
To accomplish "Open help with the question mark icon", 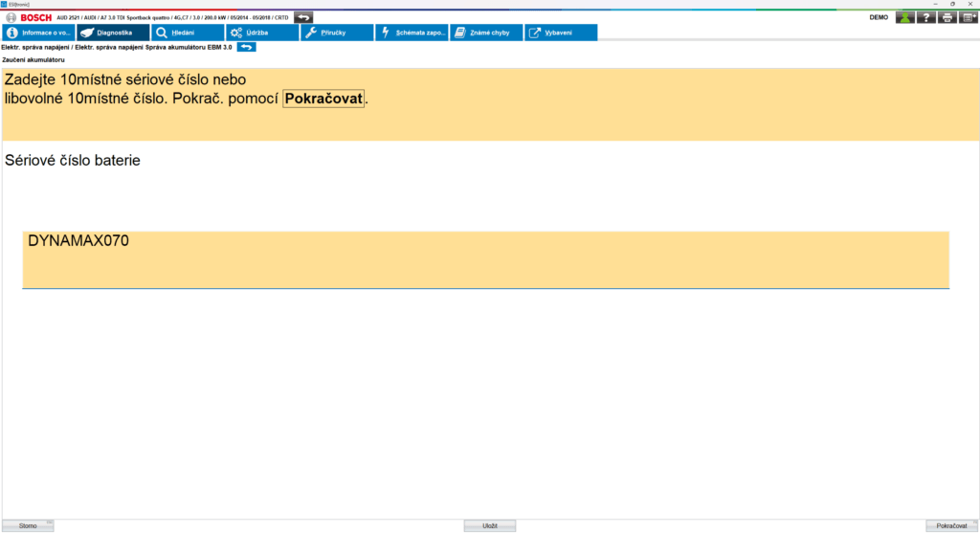I will [925, 17].
